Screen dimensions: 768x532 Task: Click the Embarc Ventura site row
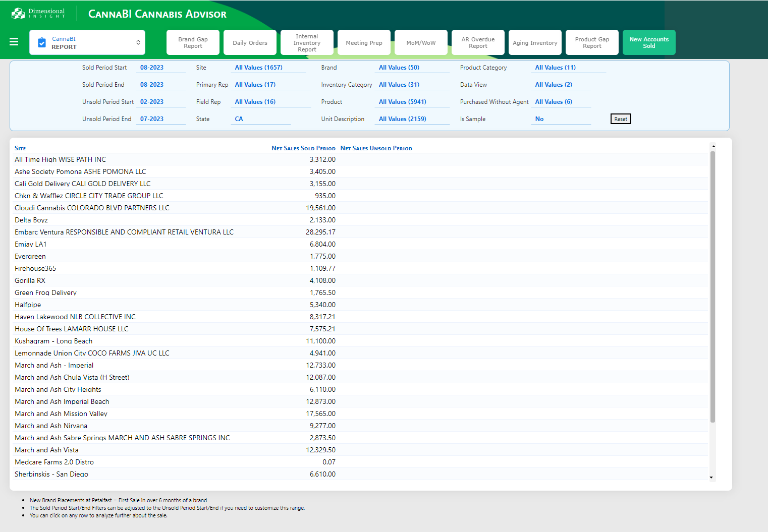click(x=124, y=232)
